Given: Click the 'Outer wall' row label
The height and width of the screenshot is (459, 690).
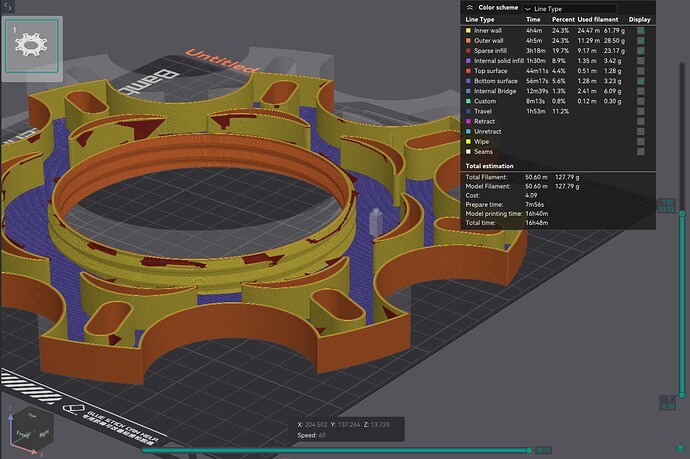Looking at the screenshot, I should tap(488, 40).
